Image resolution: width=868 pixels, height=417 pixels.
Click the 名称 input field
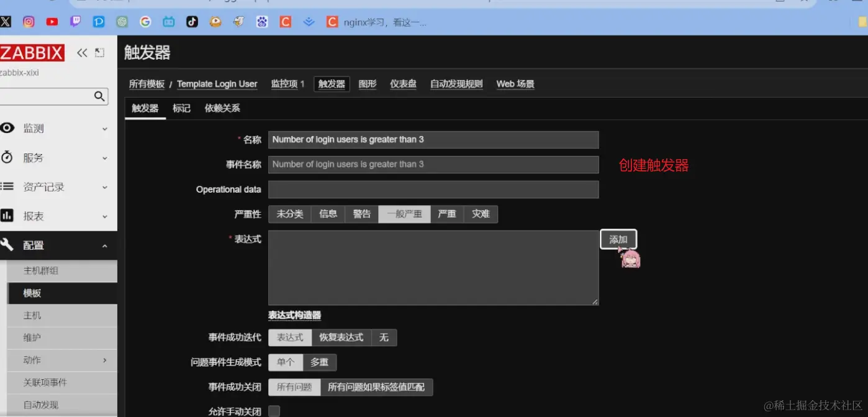pyautogui.click(x=433, y=140)
